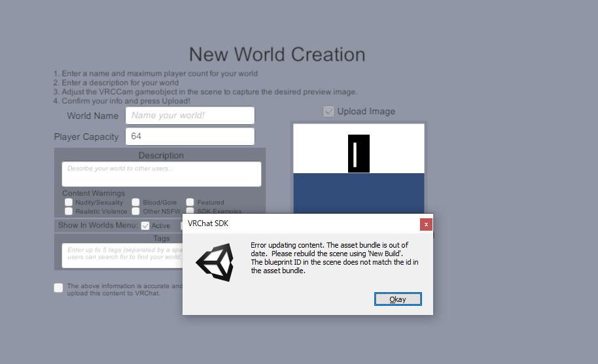Enable Nudity/Sexuality content warning

(69, 202)
